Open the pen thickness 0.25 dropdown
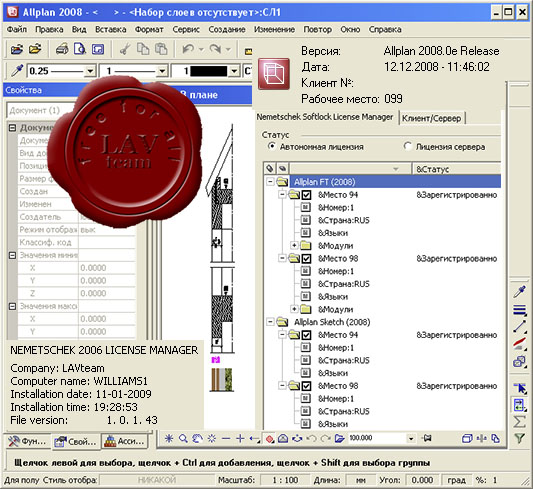533x489 pixels. pos(90,71)
